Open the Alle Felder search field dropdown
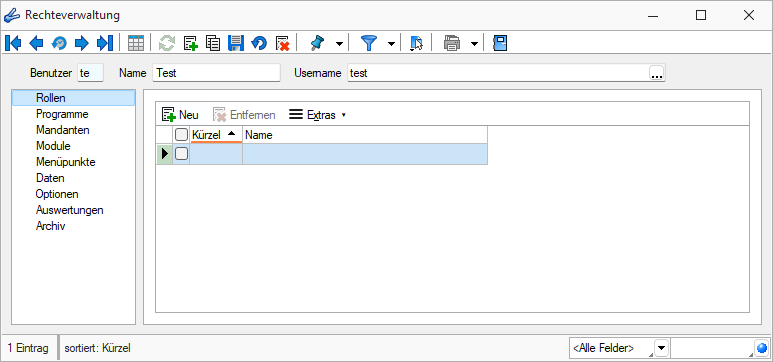 [662, 348]
